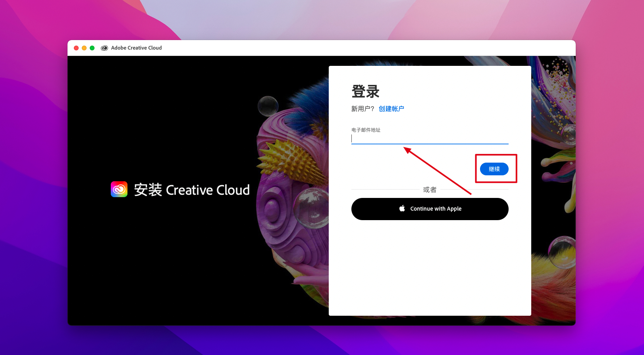Click the Adobe Creative Cloud window title text
The height and width of the screenshot is (355, 644).
[x=137, y=48]
